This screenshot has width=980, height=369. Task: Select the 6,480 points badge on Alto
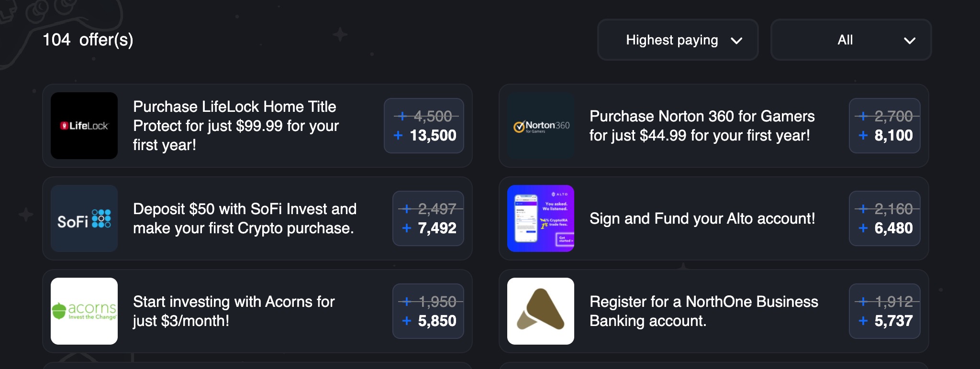(884, 228)
